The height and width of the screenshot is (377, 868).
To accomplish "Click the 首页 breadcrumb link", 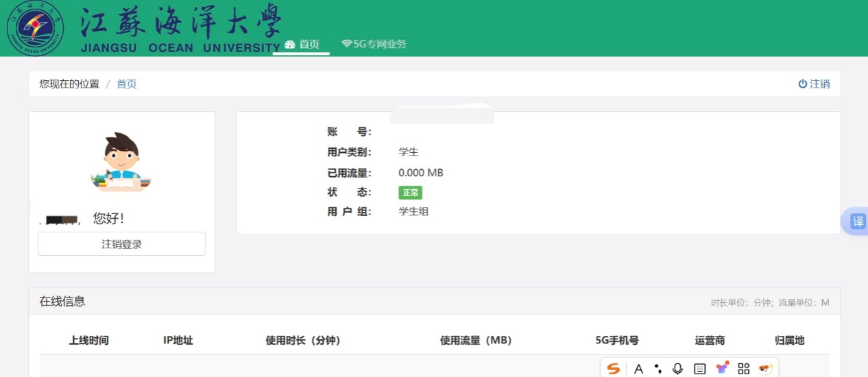I will coord(126,84).
